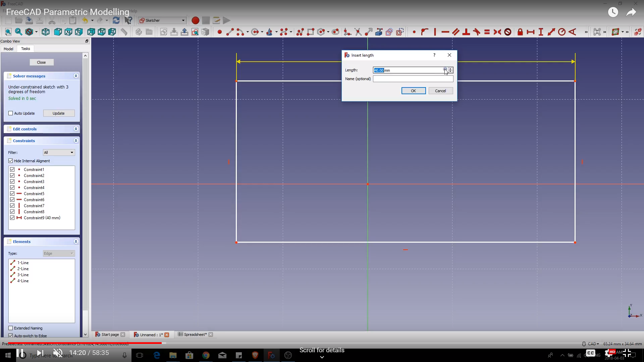Uncheck Hide Internal Alignment
This screenshot has width=644, height=362.
pyautogui.click(x=11, y=161)
